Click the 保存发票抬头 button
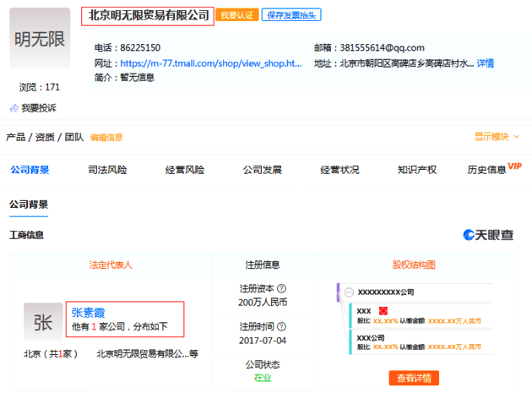Screen dimensions: 532x393 (291, 15)
